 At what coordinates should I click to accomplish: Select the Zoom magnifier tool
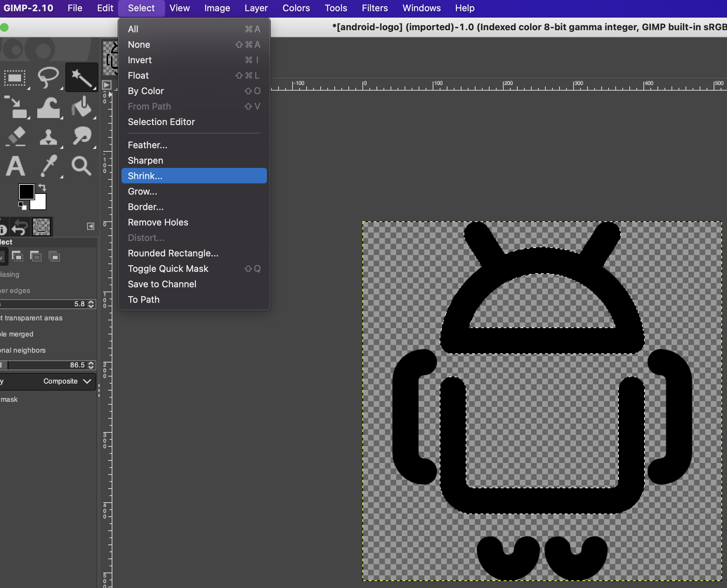(x=81, y=166)
